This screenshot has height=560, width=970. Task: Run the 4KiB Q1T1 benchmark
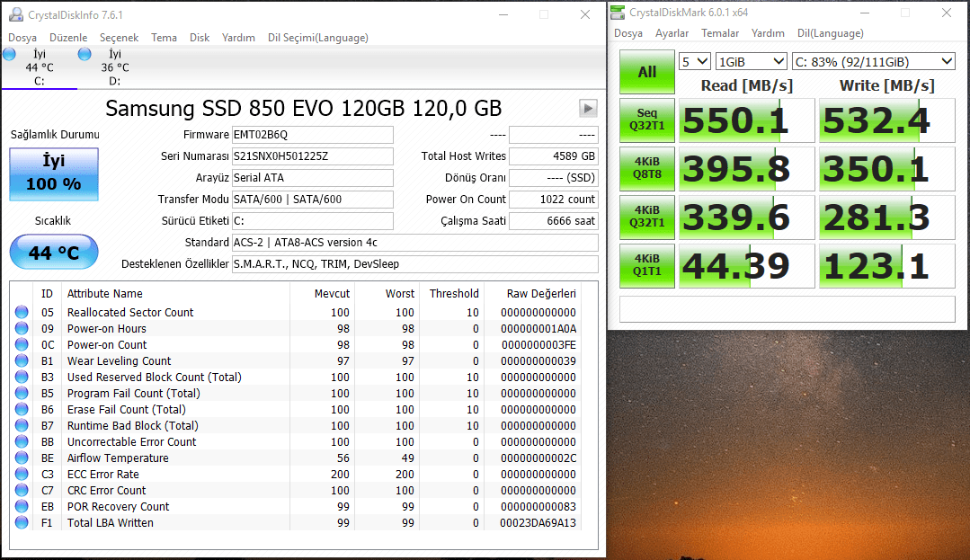(x=647, y=265)
